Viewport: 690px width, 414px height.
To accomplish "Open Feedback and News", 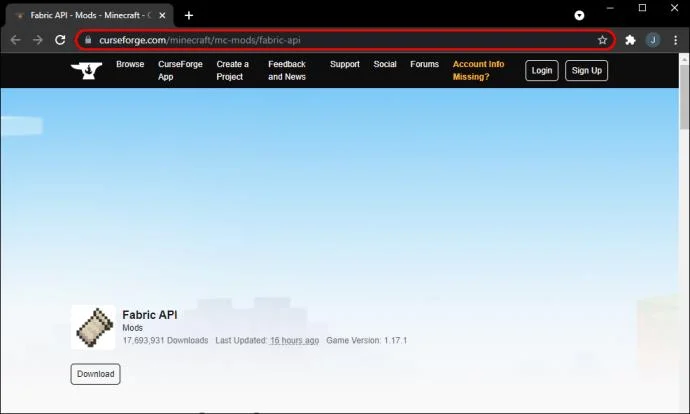I will pyautogui.click(x=287, y=70).
